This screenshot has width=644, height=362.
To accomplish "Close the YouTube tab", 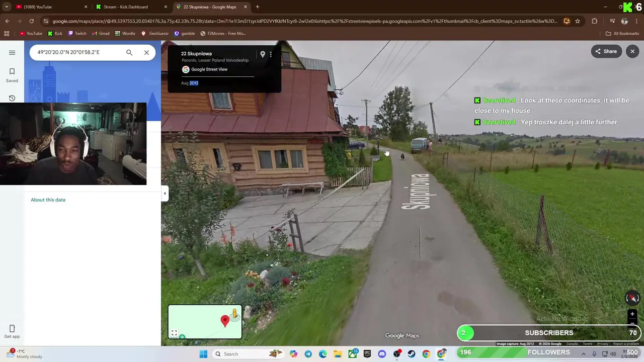I will click(x=86, y=7).
